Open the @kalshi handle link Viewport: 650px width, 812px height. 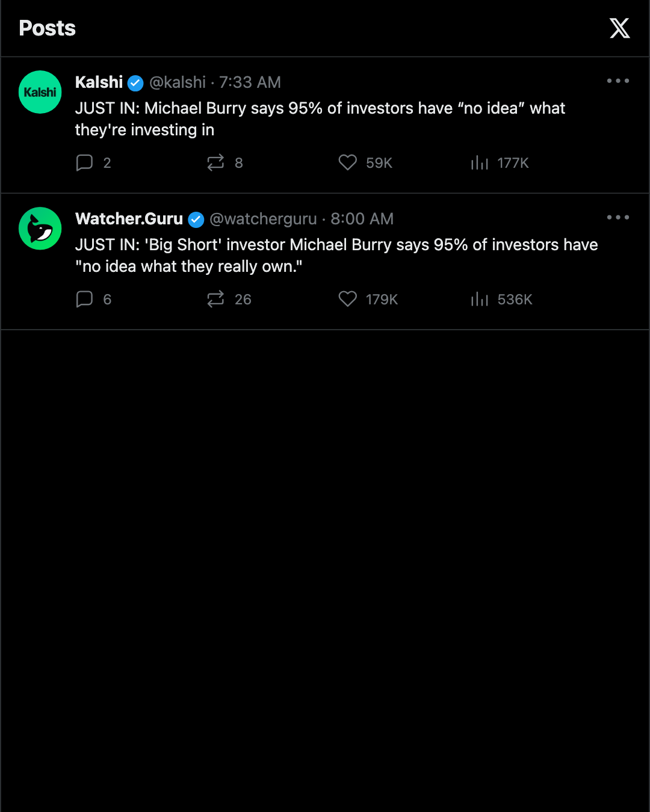pyautogui.click(x=178, y=82)
